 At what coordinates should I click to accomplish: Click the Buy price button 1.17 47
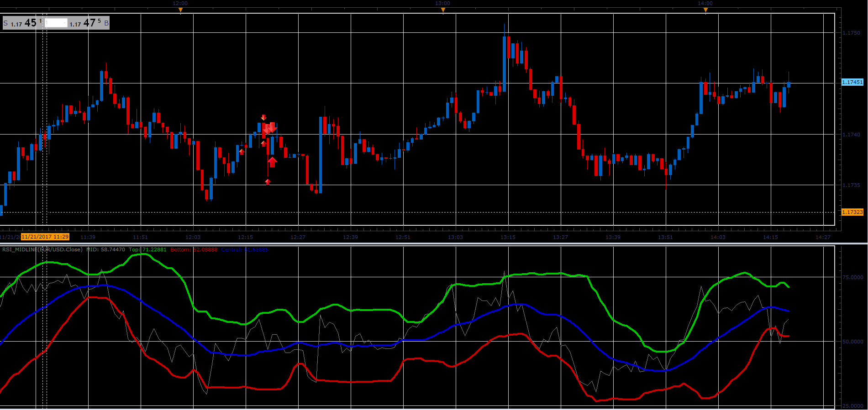[89, 23]
